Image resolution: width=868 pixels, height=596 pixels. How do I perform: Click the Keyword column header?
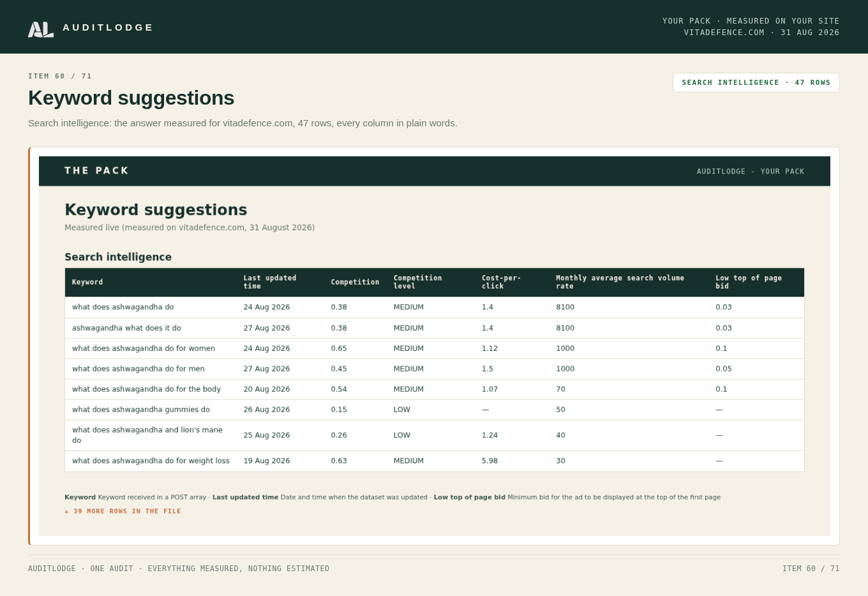point(87,282)
